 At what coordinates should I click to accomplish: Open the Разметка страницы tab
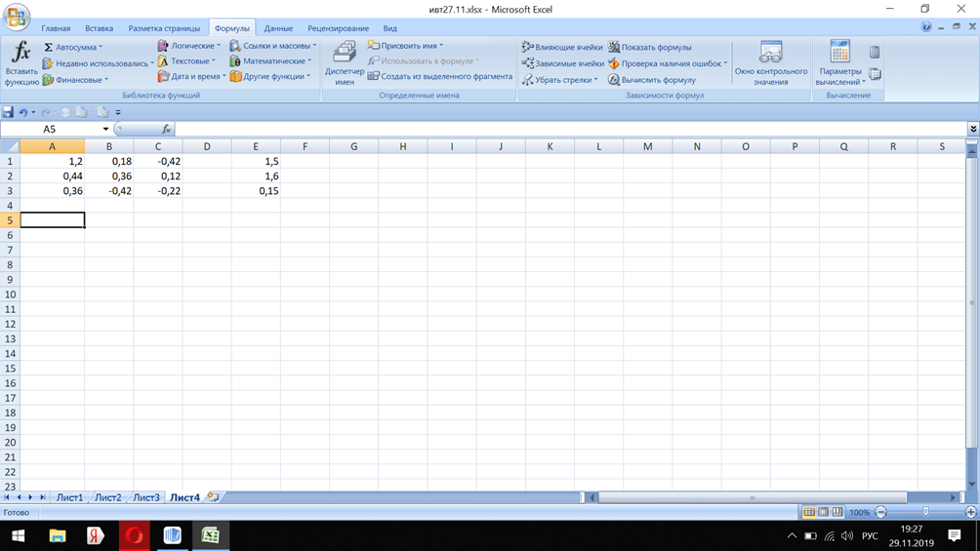coord(164,28)
